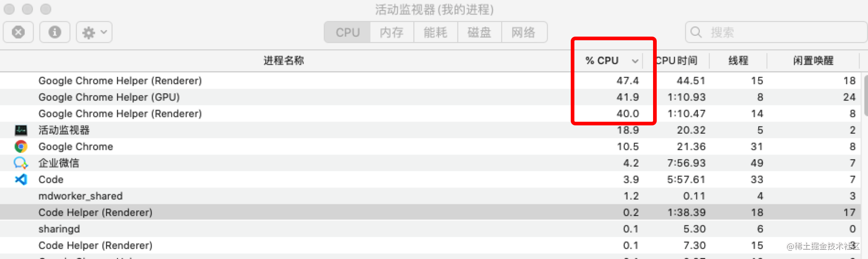Sort by the 进程名称 column header
Screen dimensions: 868x259
[x=284, y=60]
